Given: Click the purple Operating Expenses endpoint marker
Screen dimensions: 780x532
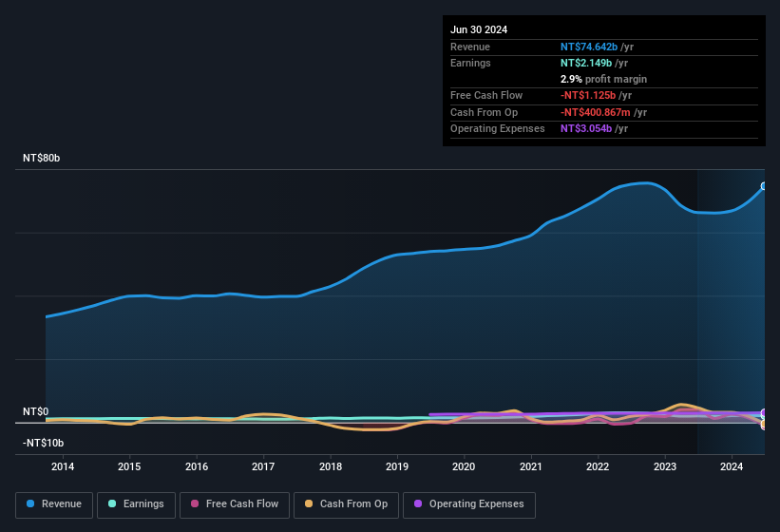Looking at the screenshot, I should 764,412.
